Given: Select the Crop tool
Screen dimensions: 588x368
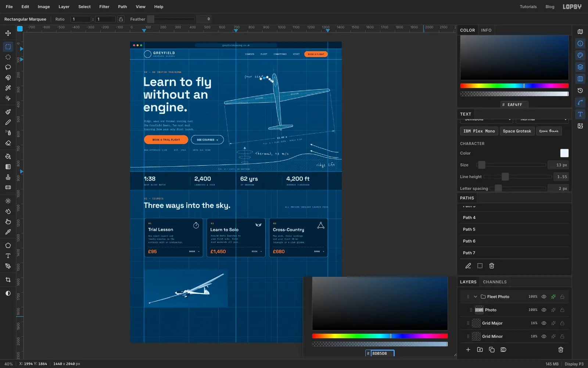Looking at the screenshot, I should tap(8, 280).
